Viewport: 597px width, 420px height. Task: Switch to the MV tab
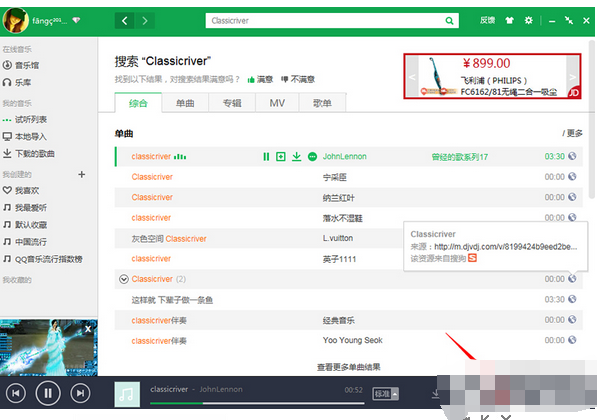point(277,103)
